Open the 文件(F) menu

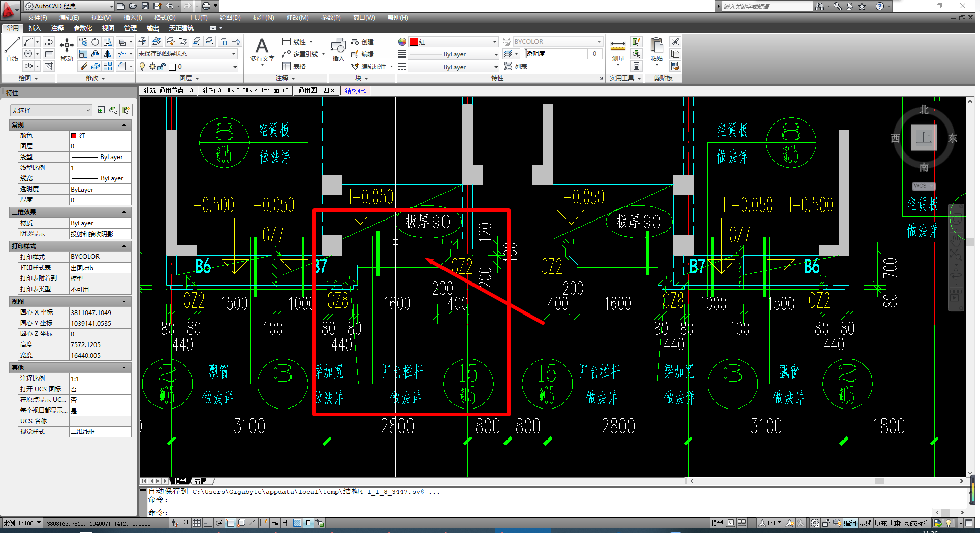pos(38,18)
